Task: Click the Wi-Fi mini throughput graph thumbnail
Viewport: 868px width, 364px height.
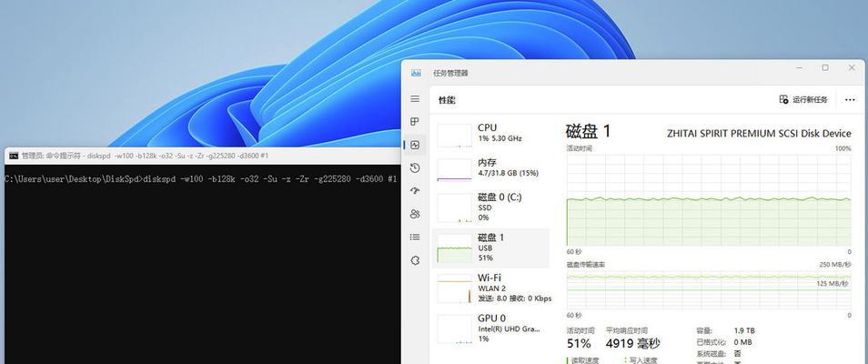Action: pyautogui.click(x=455, y=288)
